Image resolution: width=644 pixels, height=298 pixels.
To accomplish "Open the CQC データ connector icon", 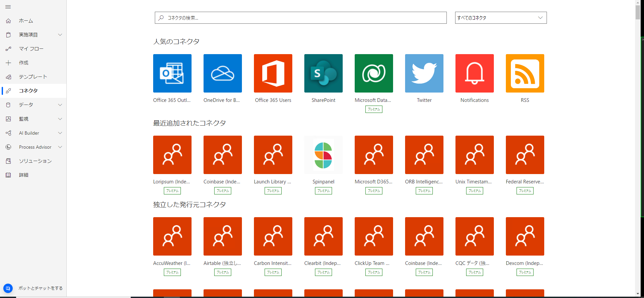I will [474, 236].
